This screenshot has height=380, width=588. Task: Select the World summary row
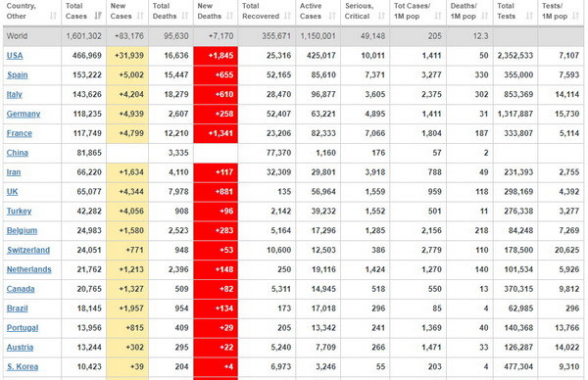(x=293, y=36)
